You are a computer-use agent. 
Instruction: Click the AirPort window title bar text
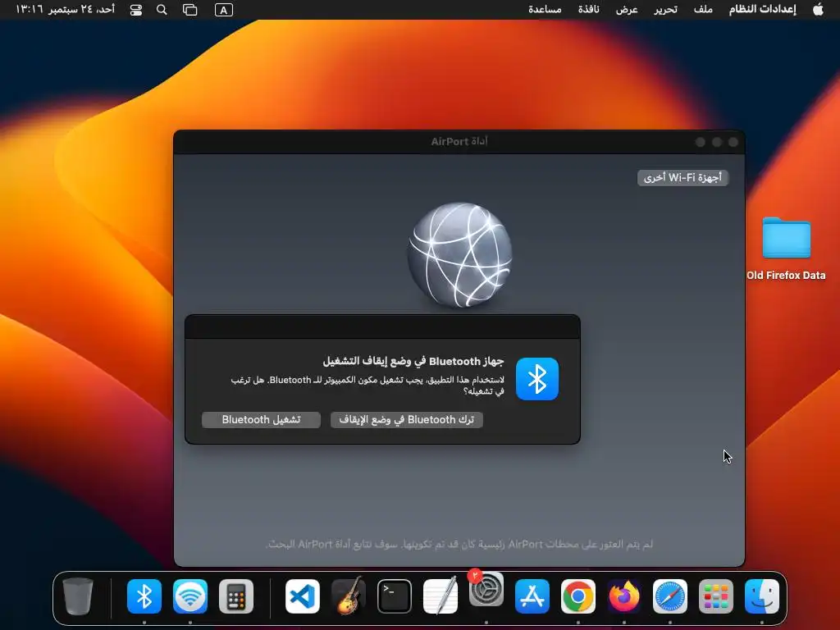pos(459,141)
